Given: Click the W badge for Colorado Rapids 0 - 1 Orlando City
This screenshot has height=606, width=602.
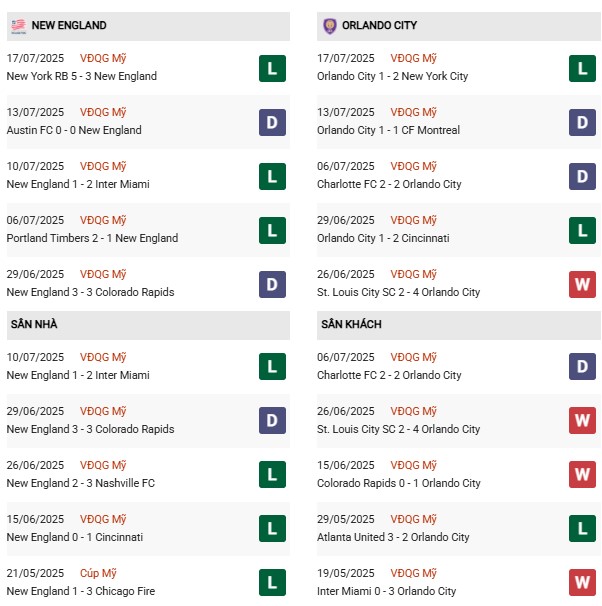Looking at the screenshot, I should tap(582, 475).
